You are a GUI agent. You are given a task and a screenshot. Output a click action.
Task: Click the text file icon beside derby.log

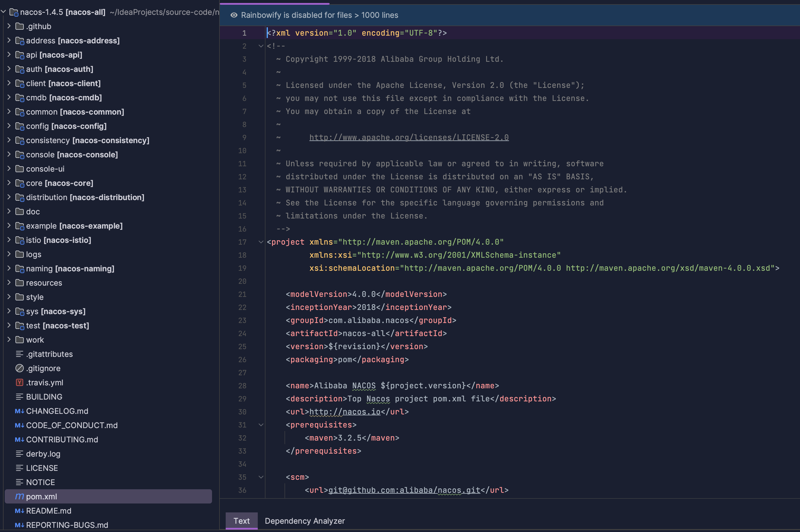point(20,454)
